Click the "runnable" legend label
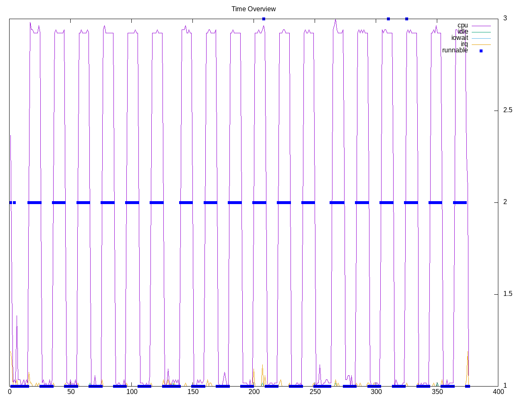This screenshot has height=399, width=532. tap(455, 50)
